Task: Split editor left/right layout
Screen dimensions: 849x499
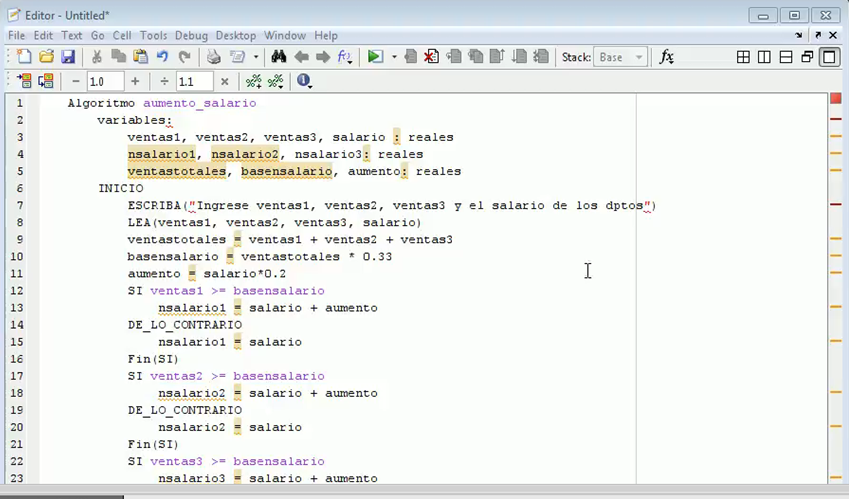Action: click(x=765, y=57)
